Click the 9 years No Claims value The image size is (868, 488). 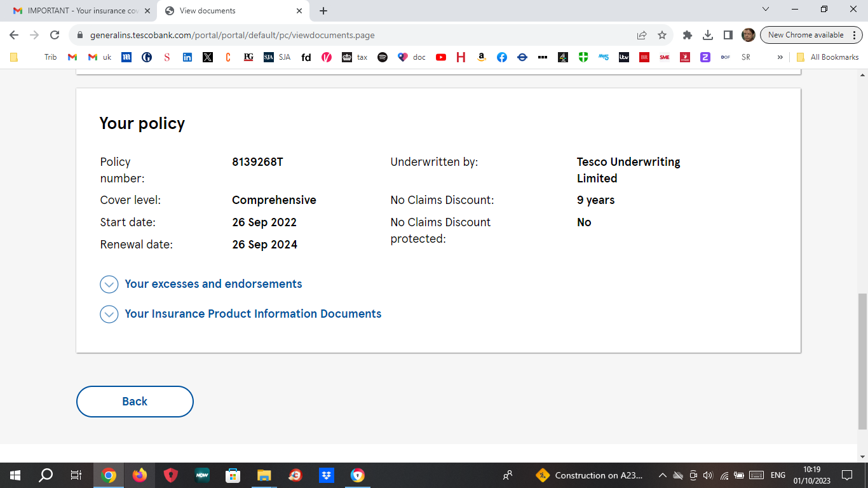595,200
